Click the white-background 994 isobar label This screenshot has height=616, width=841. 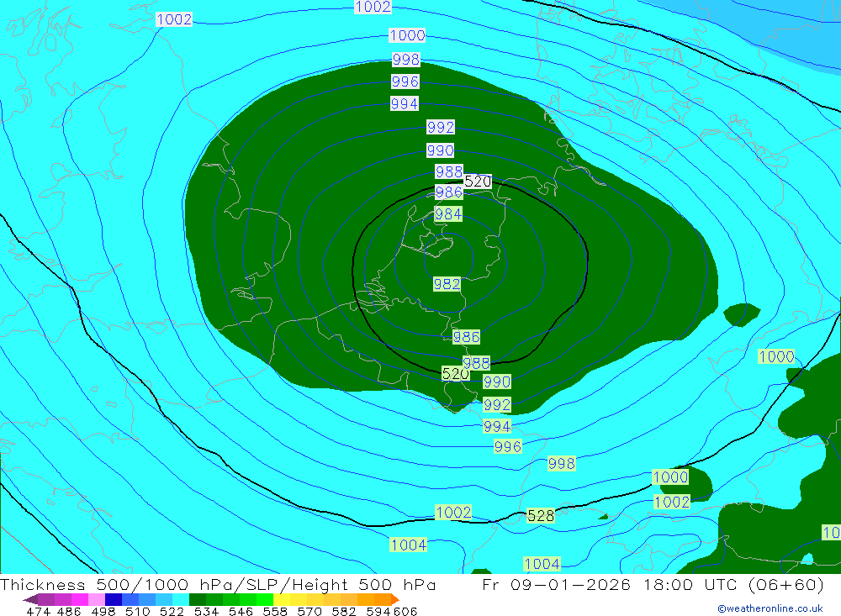pyautogui.click(x=405, y=103)
